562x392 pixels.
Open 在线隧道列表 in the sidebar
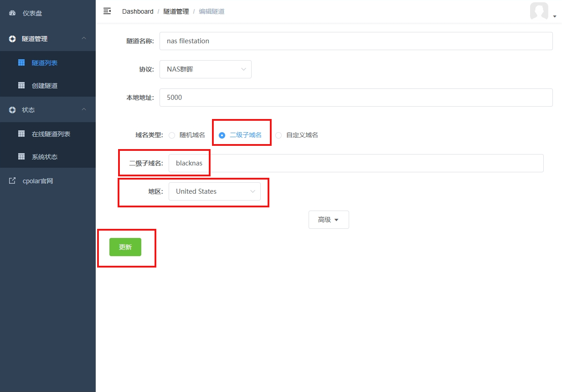[x=48, y=134]
